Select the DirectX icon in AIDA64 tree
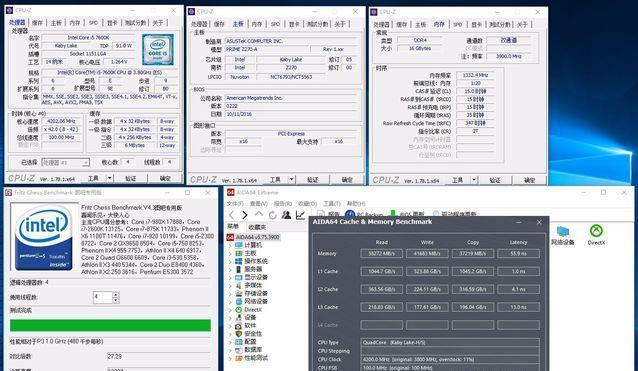 pos(239,310)
